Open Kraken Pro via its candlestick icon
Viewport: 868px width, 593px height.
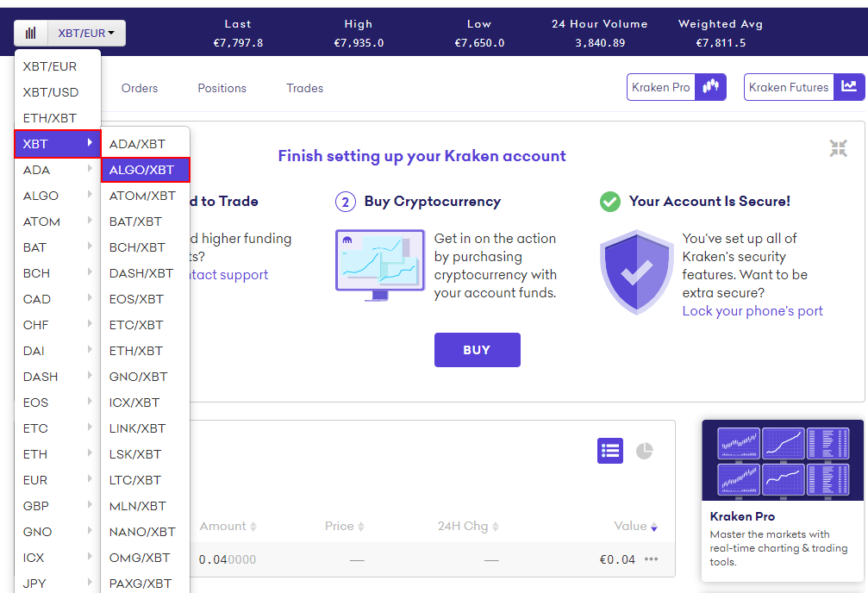click(x=711, y=87)
